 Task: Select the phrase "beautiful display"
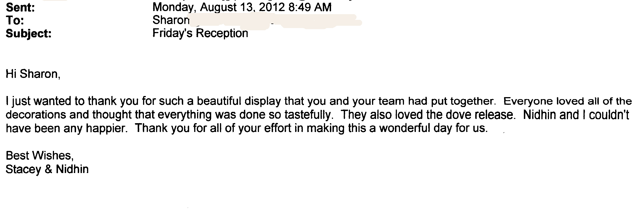tap(239, 101)
